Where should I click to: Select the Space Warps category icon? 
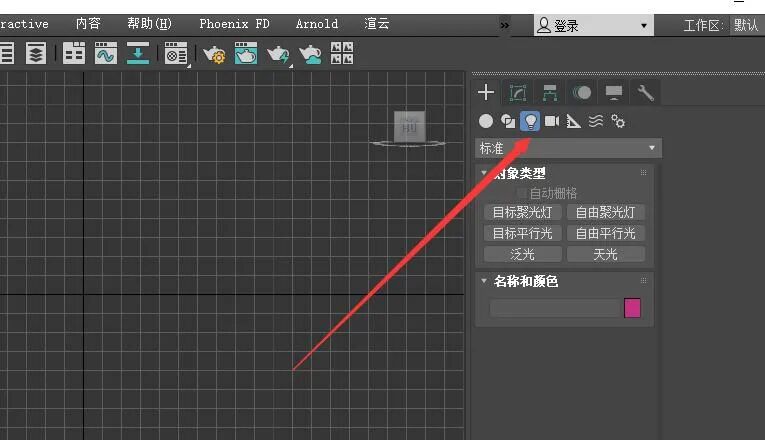coord(596,121)
